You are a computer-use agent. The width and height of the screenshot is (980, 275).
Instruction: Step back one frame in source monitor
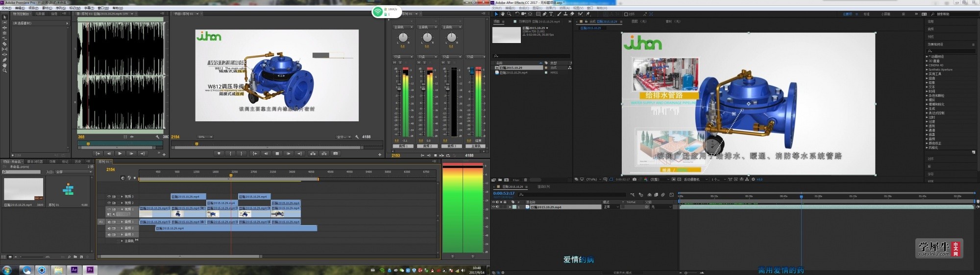109,154
